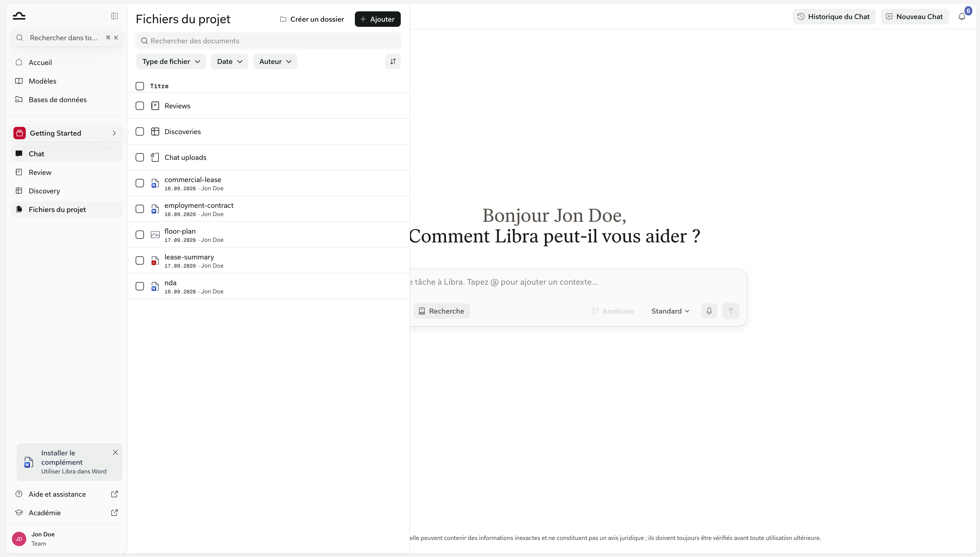Click the lease-summary PDF file icon

tap(155, 260)
